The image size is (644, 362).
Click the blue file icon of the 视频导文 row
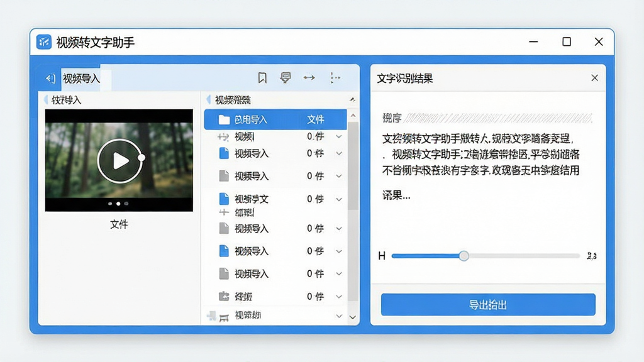click(x=224, y=199)
